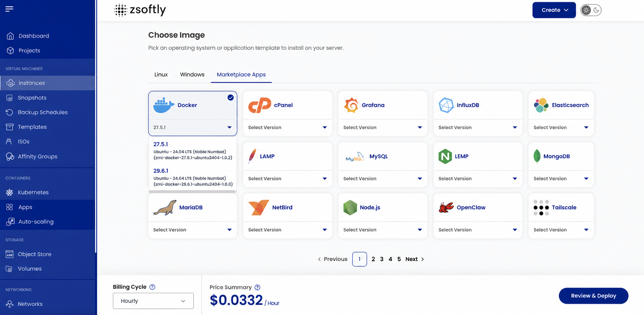Open LAMP Select Version dropdown
The width and height of the screenshot is (644, 315).
[287, 179]
